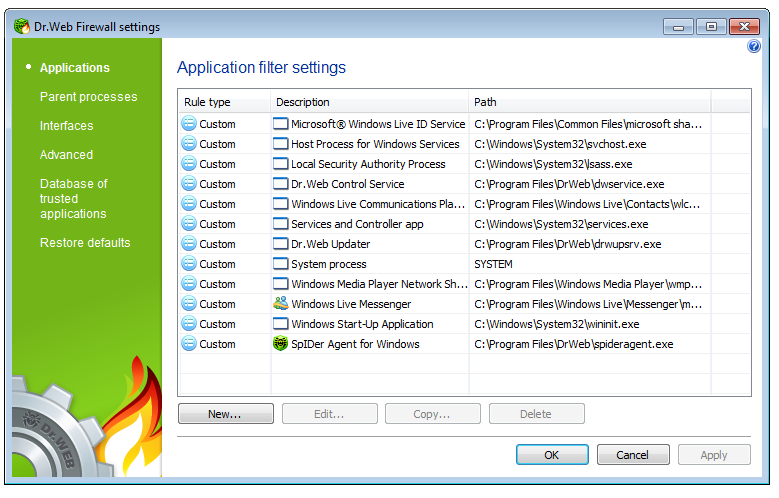Click app window icon beside Dr.Web Control Service

point(281,183)
